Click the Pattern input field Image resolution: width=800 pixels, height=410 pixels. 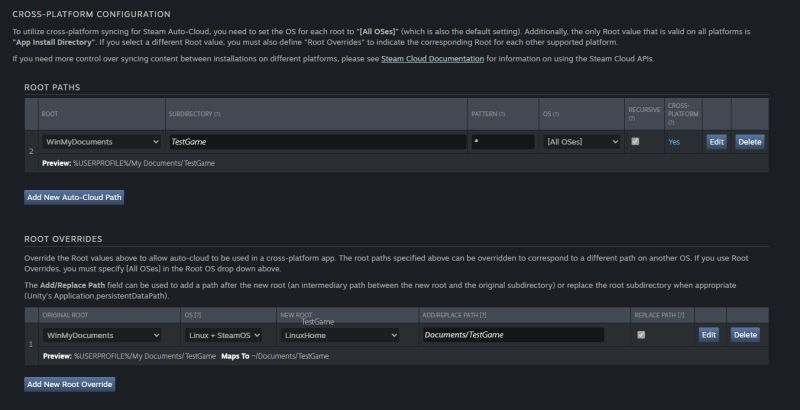pyautogui.click(x=503, y=142)
